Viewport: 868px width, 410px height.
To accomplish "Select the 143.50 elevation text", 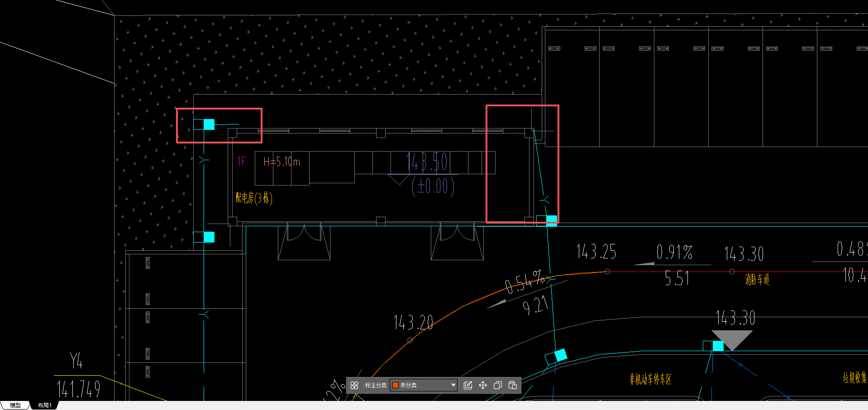I will (x=427, y=162).
